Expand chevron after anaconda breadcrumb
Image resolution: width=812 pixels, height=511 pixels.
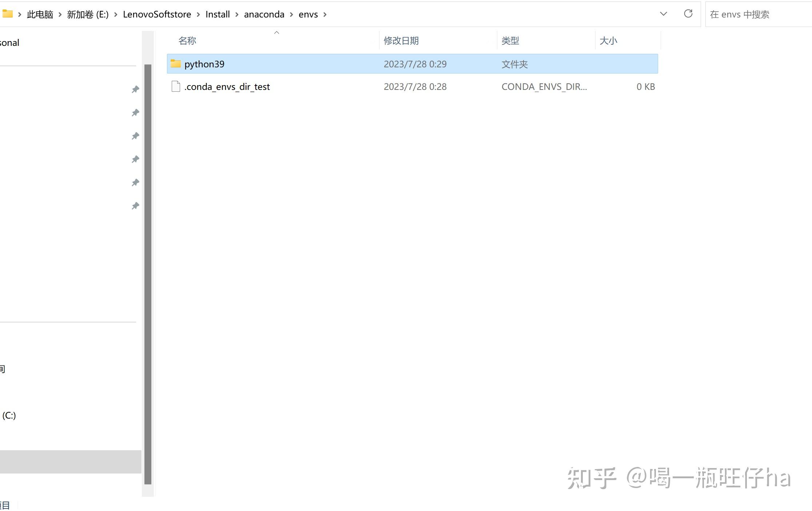point(291,14)
